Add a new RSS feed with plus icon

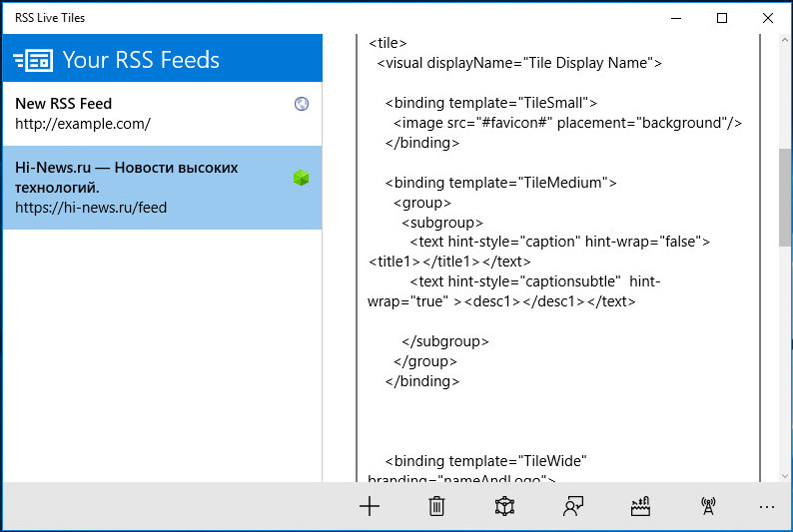coord(370,506)
